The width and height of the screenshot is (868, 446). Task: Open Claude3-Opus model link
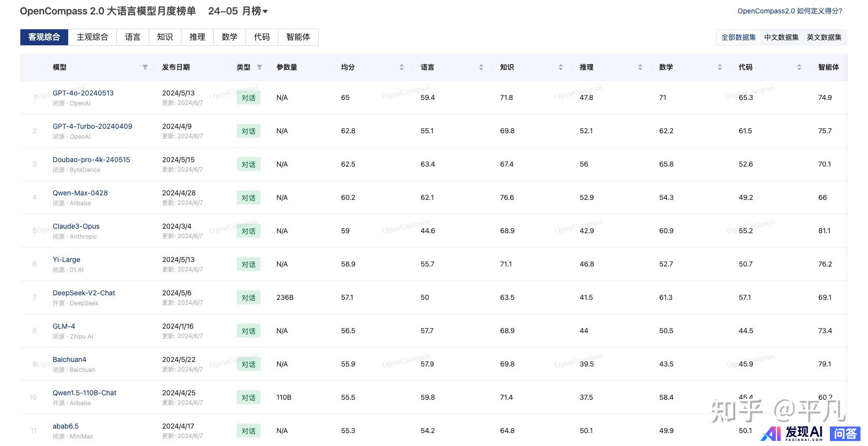pyautogui.click(x=76, y=226)
